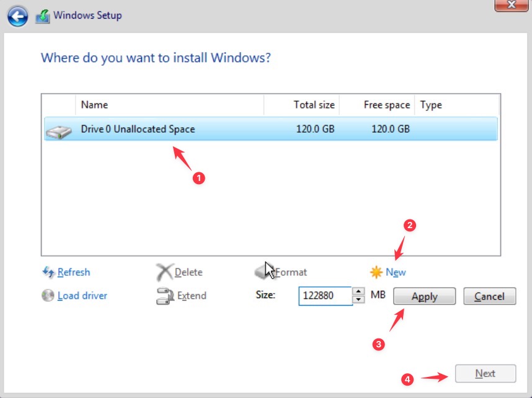Image resolution: width=532 pixels, height=398 pixels.
Task: Open the Load driver link
Action: 82,296
